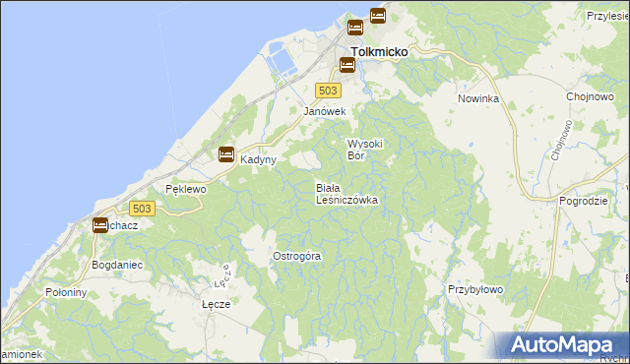Viewport: 630px width, 364px height.
Task: Click the 503 road shield near Pęklewo
Action: (x=142, y=209)
